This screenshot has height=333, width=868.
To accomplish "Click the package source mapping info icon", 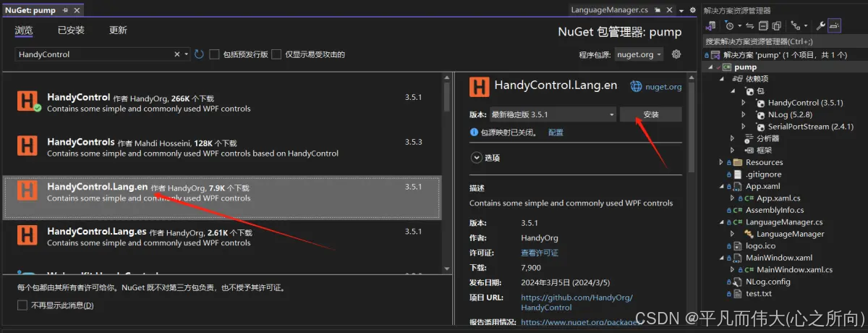I will [474, 132].
